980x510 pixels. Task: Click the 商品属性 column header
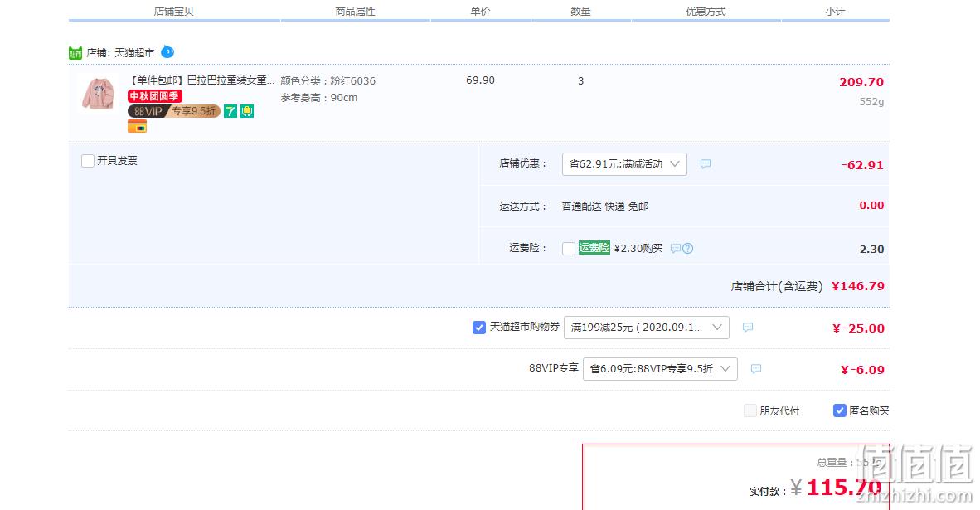[355, 12]
